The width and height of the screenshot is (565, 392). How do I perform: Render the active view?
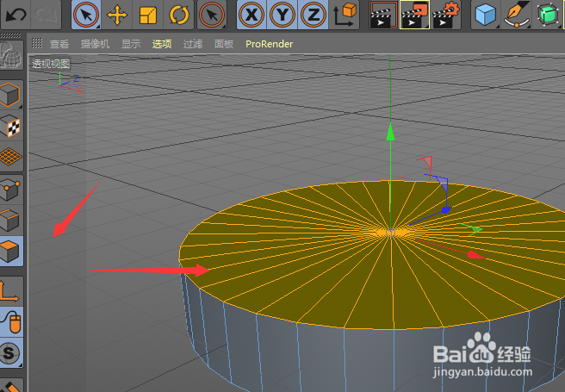pyautogui.click(x=384, y=16)
